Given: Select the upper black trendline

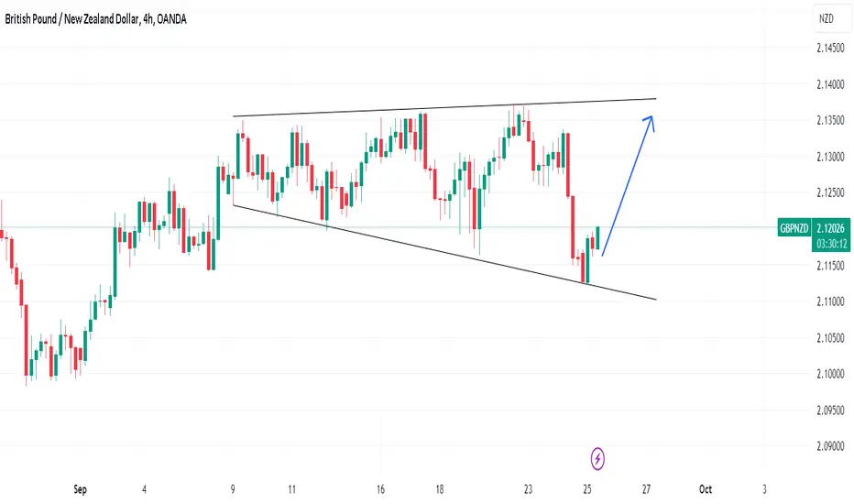Looking at the screenshot, I should pos(444,107).
